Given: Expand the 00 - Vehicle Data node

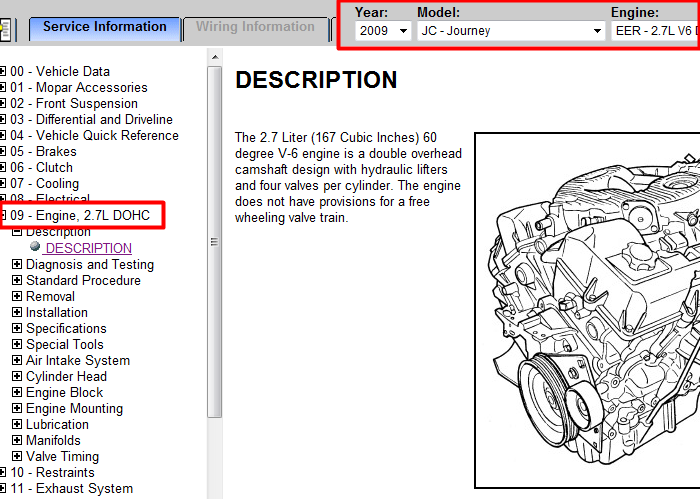Looking at the screenshot, I should pos(3,71).
